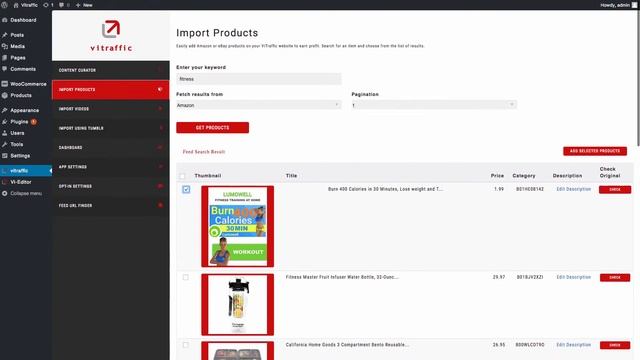Uncheck the Burn 400 Calories product checkbox
The image size is (640, 360).
[x=186, y=189]
